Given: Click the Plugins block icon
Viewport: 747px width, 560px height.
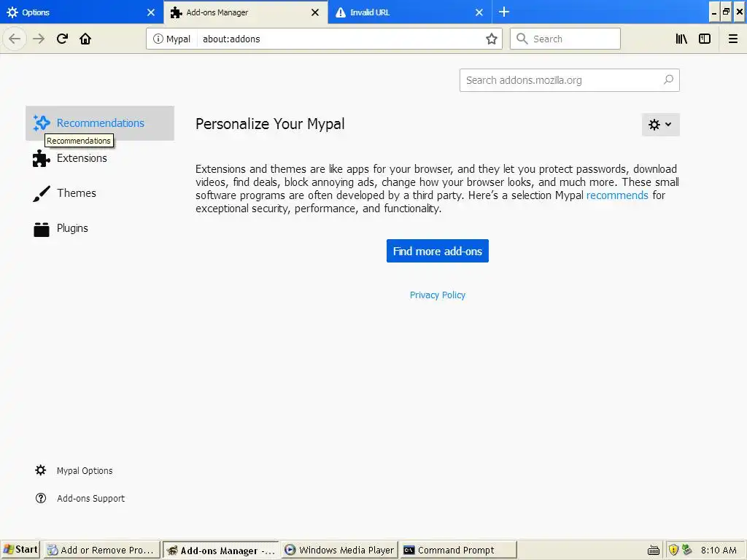Looking at the screenshot, I should pos(42,229).
